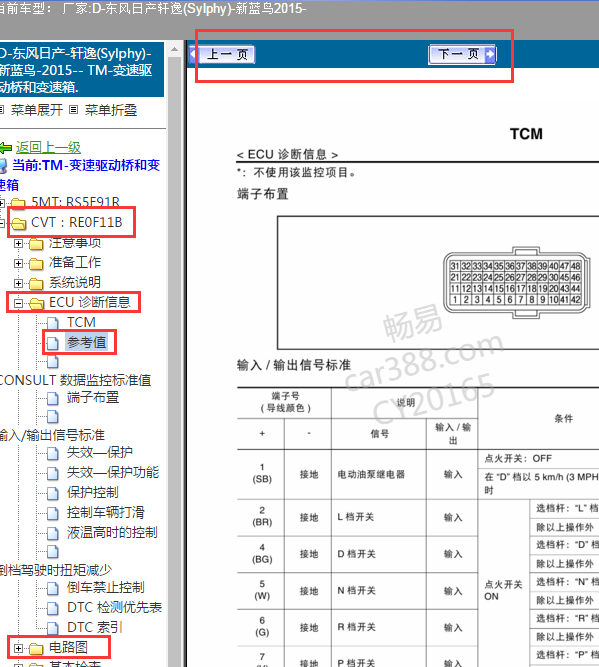599x667 pixels.
Task: Click the 参考值 page icon
Action: pos(53,343)
